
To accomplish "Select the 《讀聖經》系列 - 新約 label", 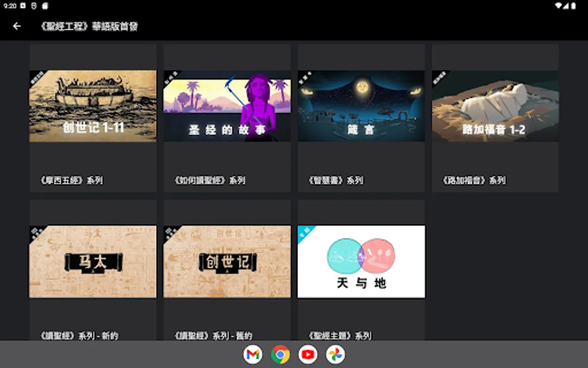I will point(80,336).
